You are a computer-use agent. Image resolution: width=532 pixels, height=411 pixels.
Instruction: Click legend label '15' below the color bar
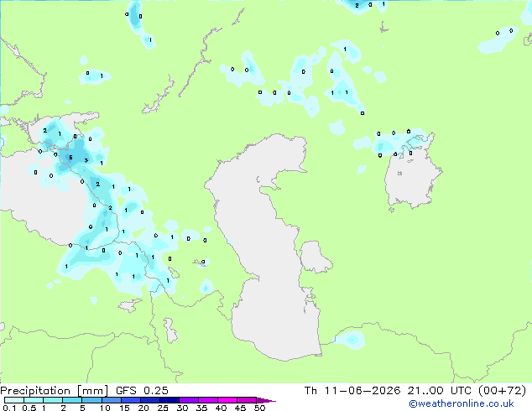click(x=124, y=408)
